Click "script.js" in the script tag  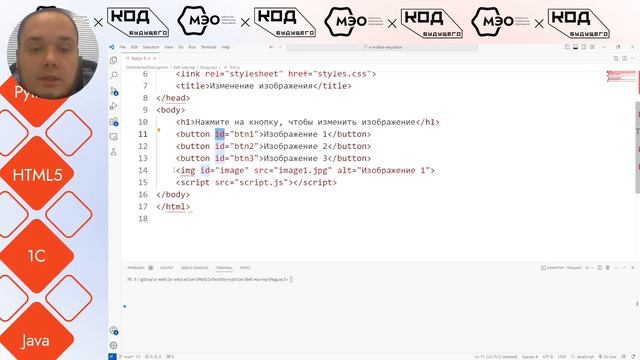pyautogui.click(x=261, y=182)
